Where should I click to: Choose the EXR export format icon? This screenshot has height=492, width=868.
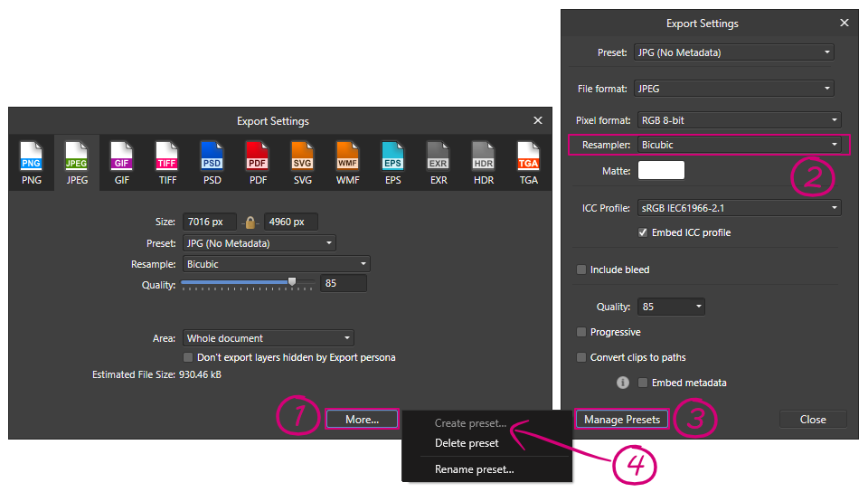(x=439, y=164)
